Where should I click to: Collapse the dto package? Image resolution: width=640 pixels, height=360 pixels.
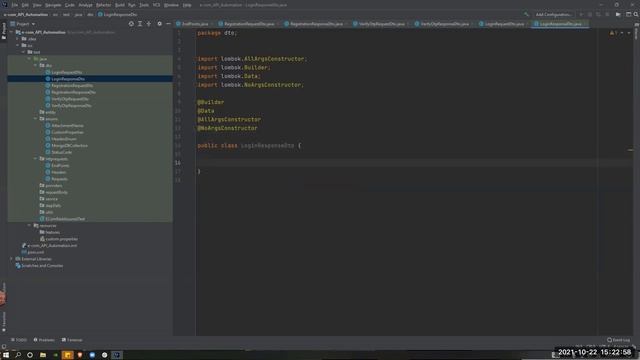[36, 65]
